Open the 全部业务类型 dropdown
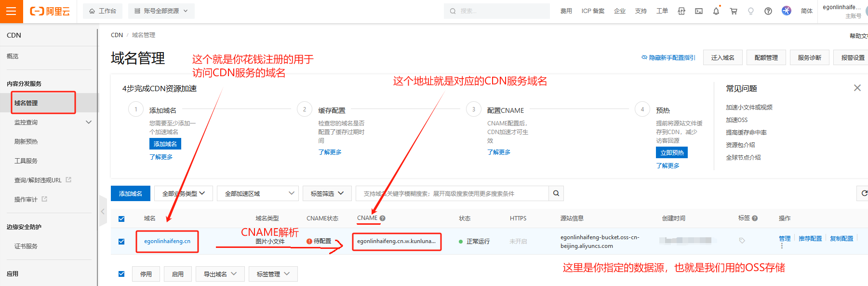 point(184,193)
